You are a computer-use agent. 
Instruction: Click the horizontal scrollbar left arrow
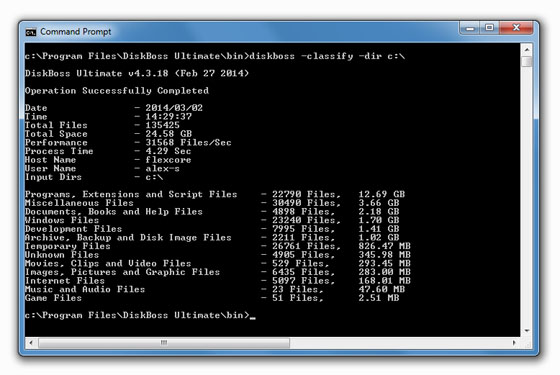(x=31, y=343)
